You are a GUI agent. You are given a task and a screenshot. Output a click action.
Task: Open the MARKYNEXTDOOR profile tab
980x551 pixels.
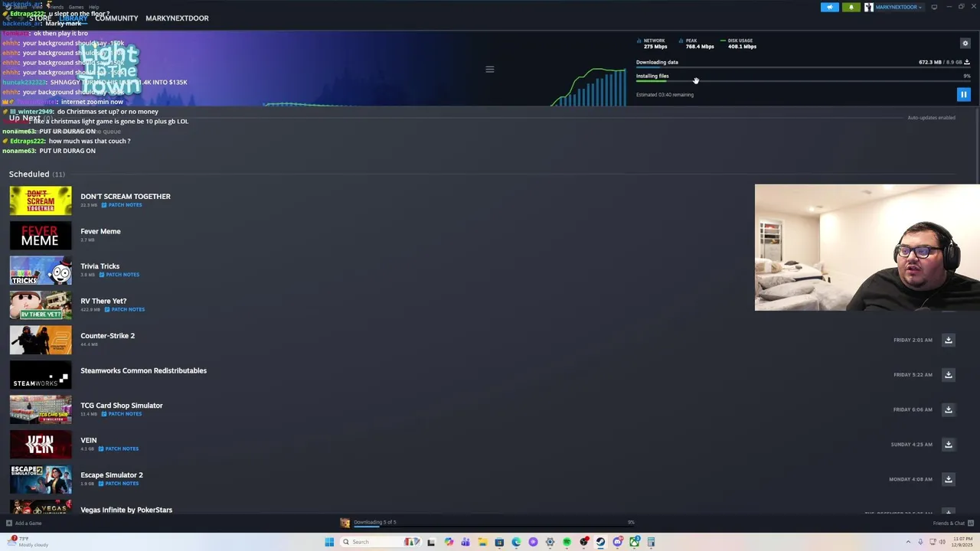coord(177,18)
